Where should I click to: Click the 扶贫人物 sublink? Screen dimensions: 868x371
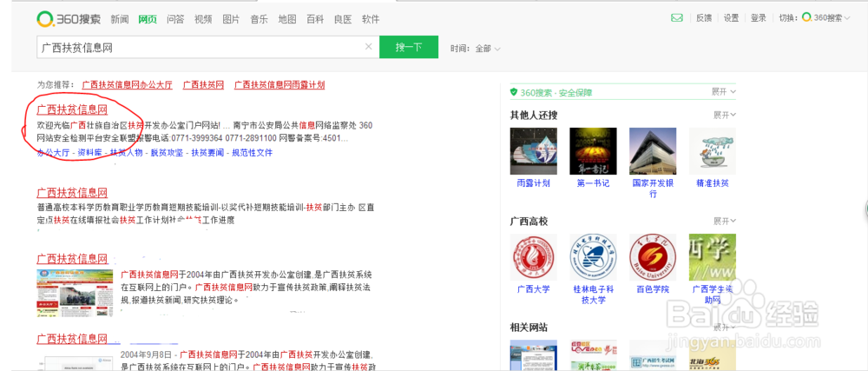126,153
